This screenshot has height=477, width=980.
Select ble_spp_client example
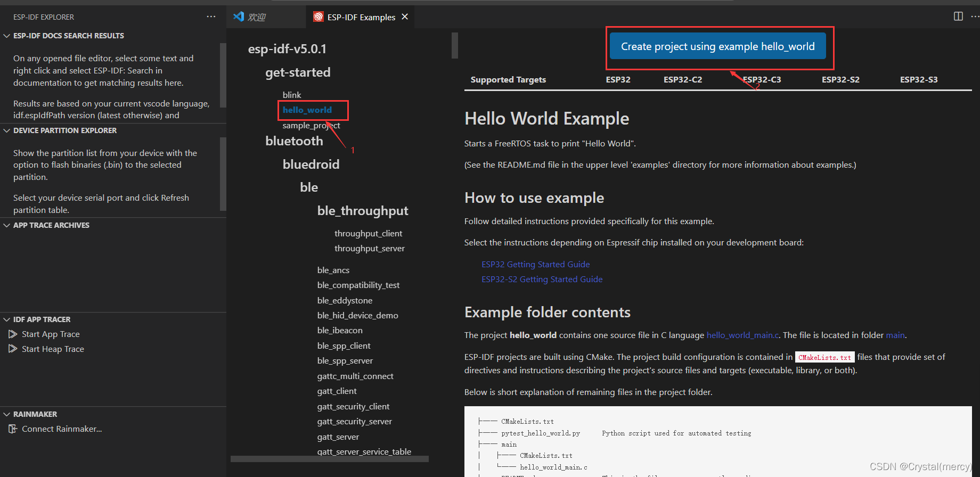(x=344, y=346)
